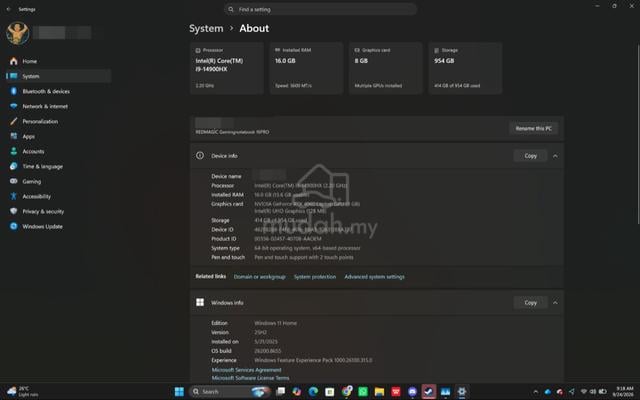Open Microsoft Software License Terms link
Viewport: 640px width, 400px height.
click(250, 378)
